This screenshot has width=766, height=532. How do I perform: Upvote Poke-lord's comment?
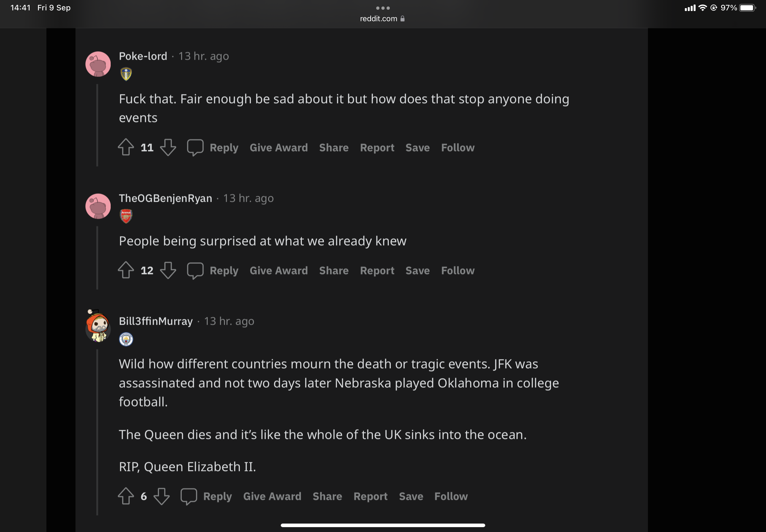[126, 147]
